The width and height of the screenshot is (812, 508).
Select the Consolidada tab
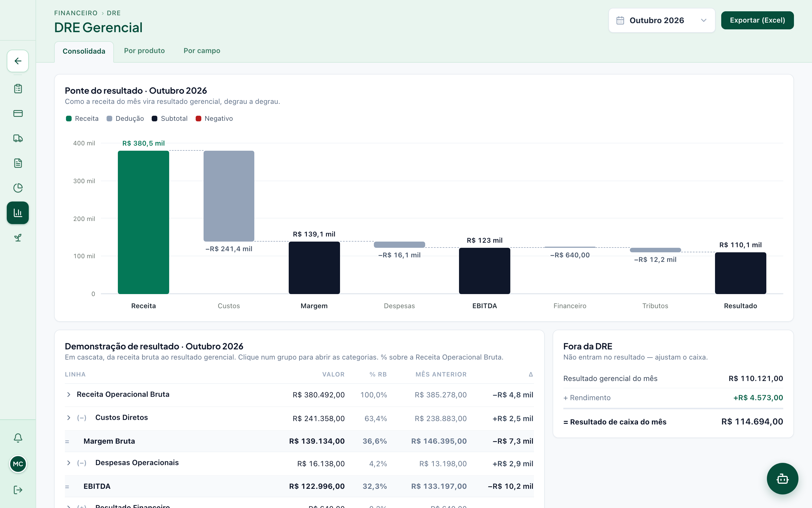pyautogui.click(x=84, y=51)
